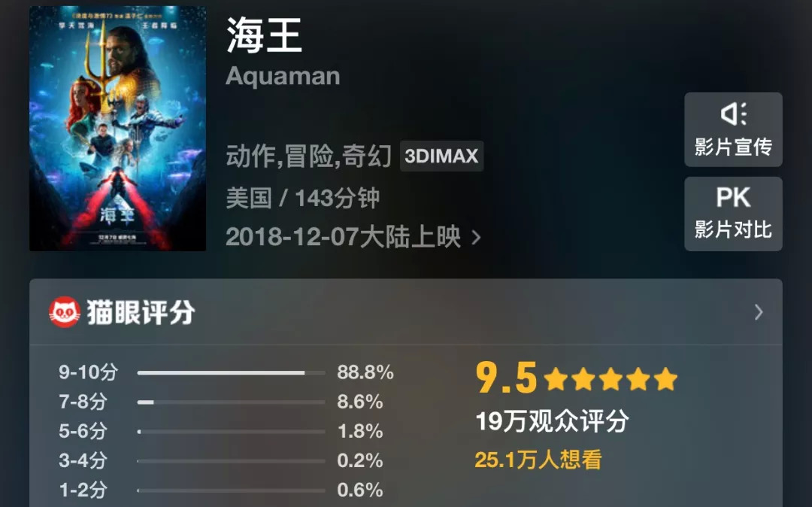The image size is (812, 507).
Task: Click the 9-10分 rating bar
Action: pos(231,372)
